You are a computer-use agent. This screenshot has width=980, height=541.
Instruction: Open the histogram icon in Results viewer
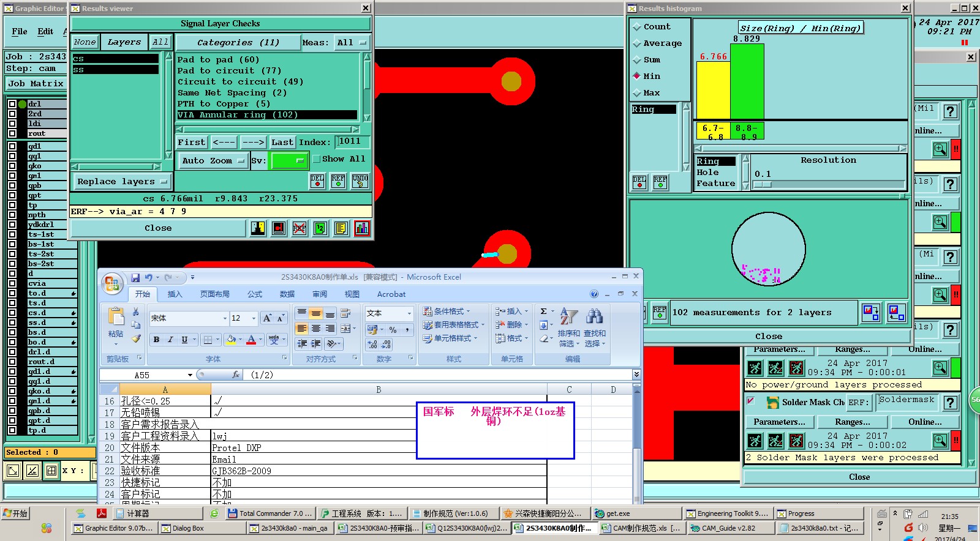pyautogui.click(x=362, y=228)
